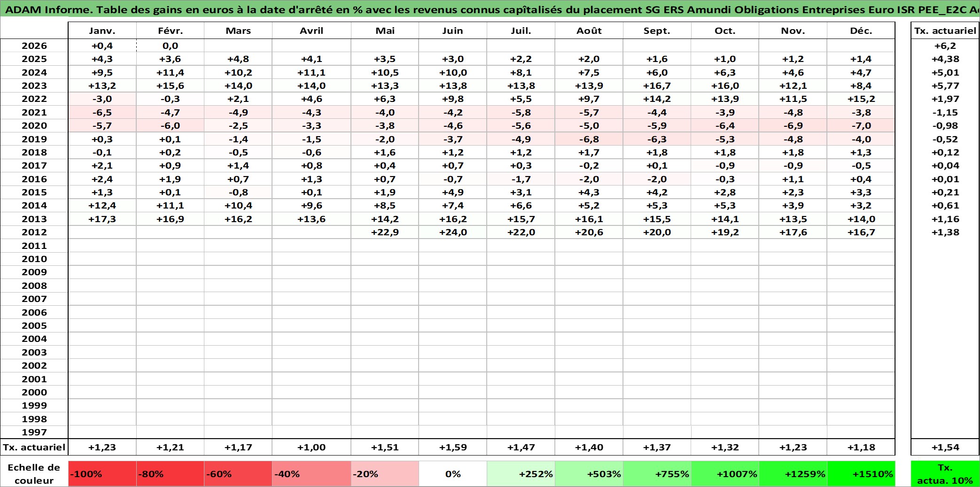Screen dimensions: 980x487
Task: Click the 2026 January value '+0,4'
Action: point(102,46)
